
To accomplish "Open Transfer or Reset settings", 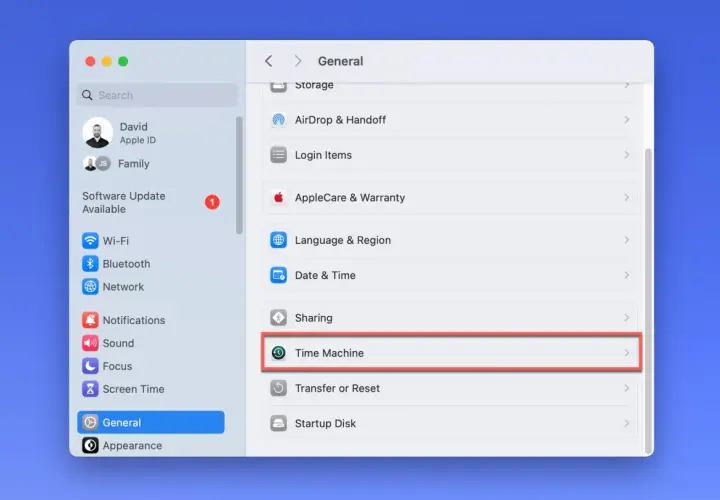I will [450, 388].
